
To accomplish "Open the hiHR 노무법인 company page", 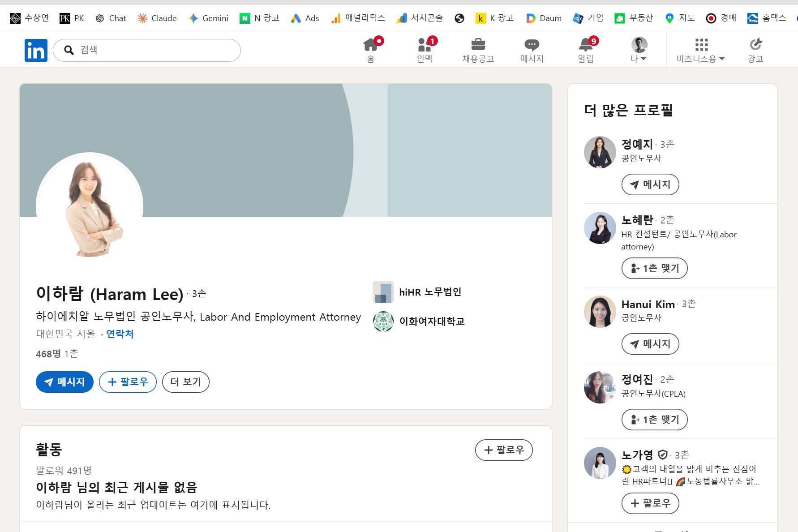I will pyautogui.click(x=417, y=292).
